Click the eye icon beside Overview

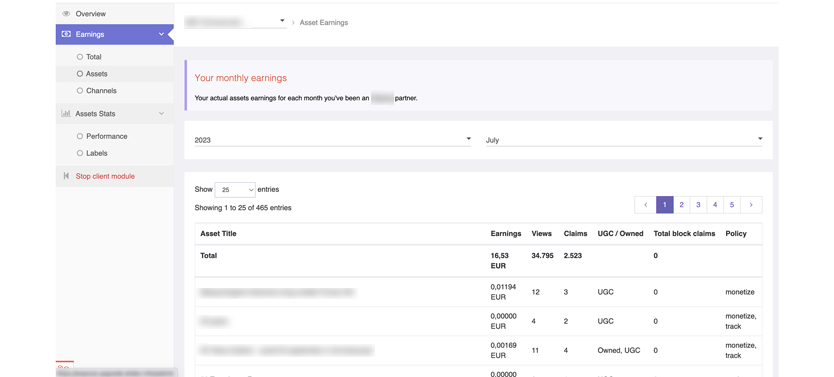66,14
